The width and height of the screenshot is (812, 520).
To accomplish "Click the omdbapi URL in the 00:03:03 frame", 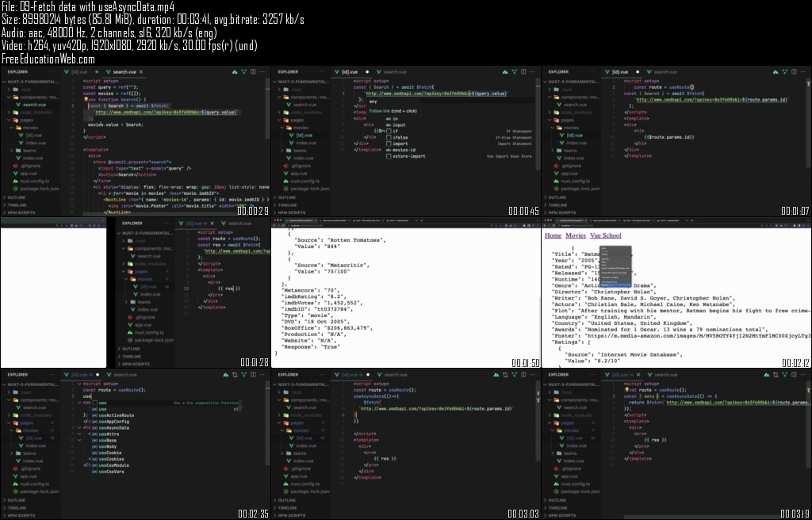I will [x=436, y=409].
